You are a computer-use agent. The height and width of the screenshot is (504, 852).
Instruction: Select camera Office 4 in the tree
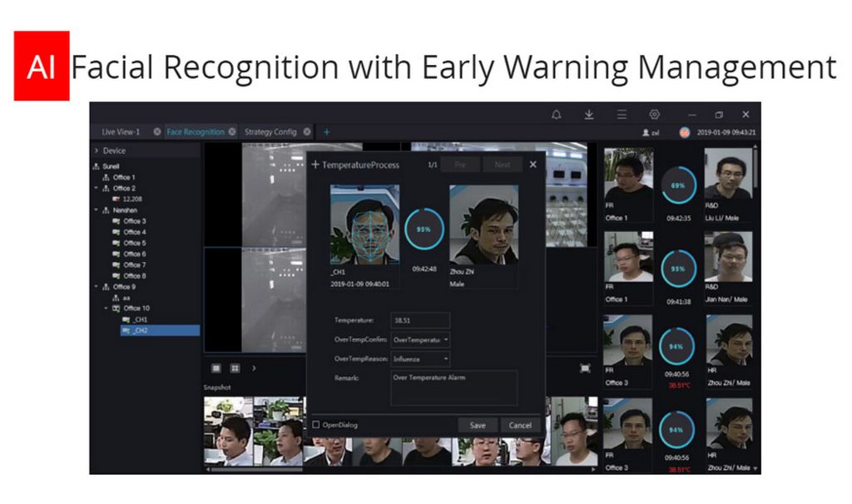pyautogui.click(x=134, y=232)
